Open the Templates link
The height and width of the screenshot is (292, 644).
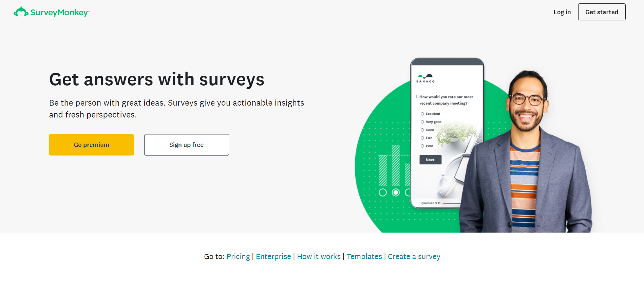[x=364, y=257]
